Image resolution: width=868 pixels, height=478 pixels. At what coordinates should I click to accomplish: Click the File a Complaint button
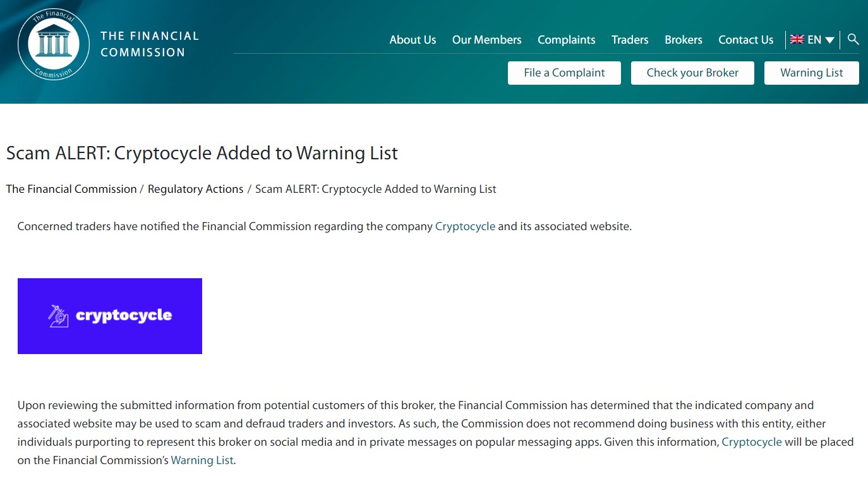coord(564,73)
